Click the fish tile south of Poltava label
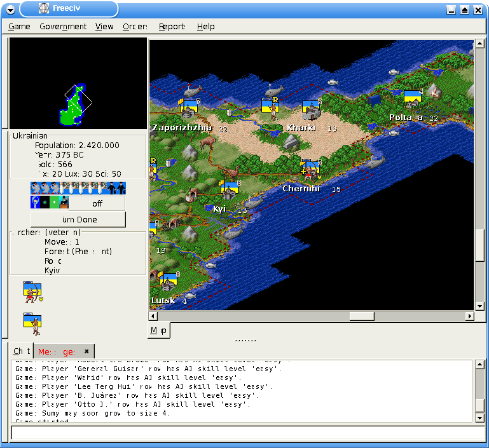 [x=394, y=133]
